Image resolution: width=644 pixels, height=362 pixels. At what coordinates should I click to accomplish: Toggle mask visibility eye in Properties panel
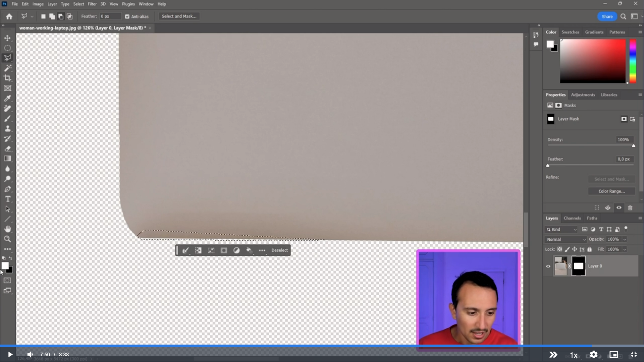[x=619, y=208]
